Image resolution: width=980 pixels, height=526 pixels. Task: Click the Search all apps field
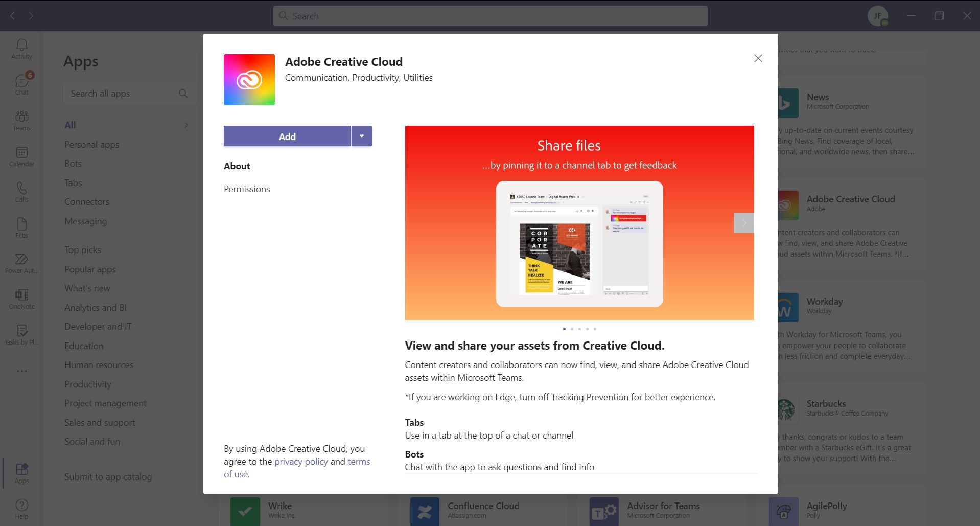click(x=130, y=94)
